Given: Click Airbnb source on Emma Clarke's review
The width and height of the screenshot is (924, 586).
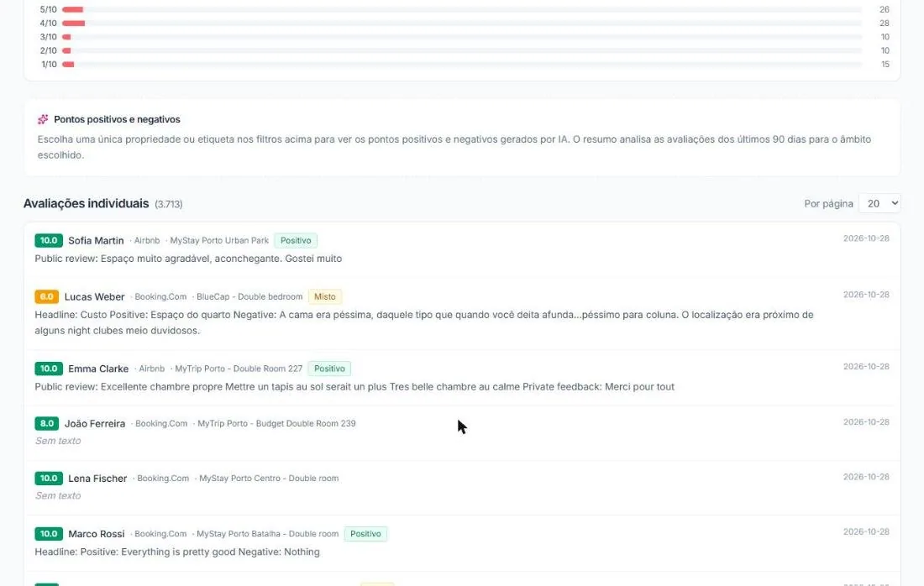Looking at the screenshot, I should 151,369.
